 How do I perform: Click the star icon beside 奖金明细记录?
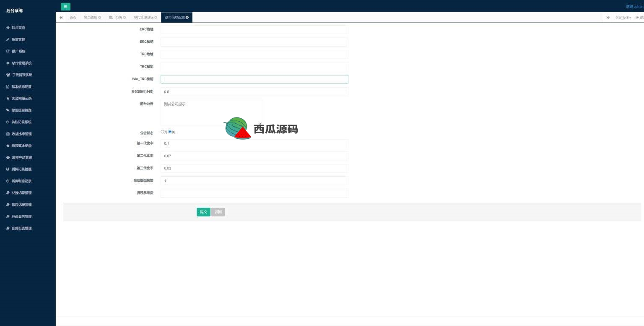(x=8, y=99)
